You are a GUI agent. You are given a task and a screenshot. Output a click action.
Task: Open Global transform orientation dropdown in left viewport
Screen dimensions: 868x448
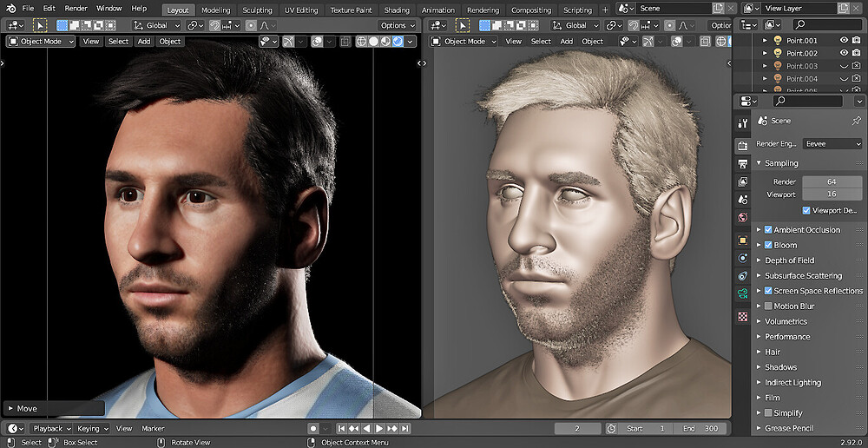(157, 25)
